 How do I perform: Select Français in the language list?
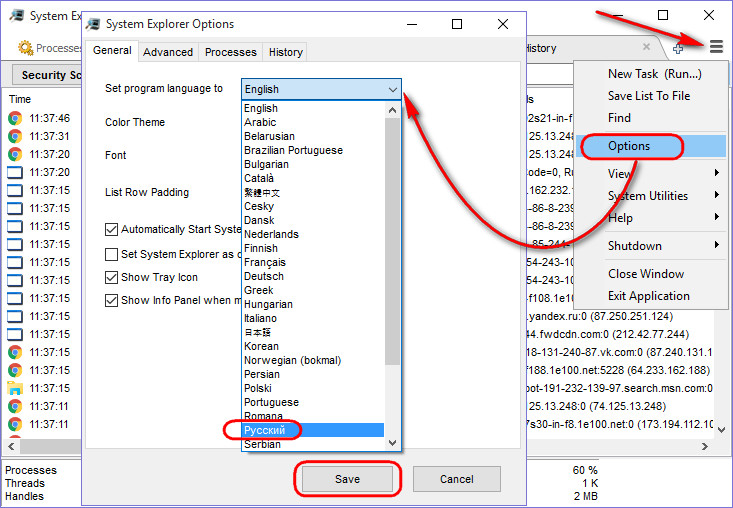click(x=313, y=262)
